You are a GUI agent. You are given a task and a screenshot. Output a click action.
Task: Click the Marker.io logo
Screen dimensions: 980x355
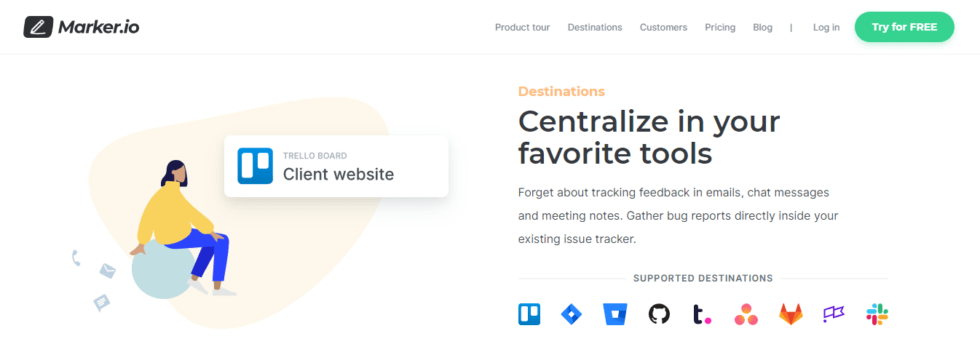click(x=82, y=28)
